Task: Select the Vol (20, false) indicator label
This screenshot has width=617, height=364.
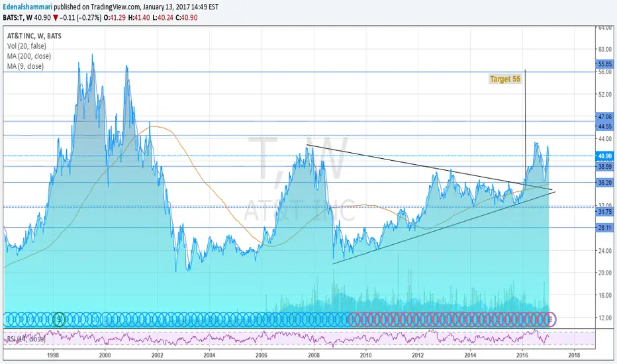Action: 26,46
